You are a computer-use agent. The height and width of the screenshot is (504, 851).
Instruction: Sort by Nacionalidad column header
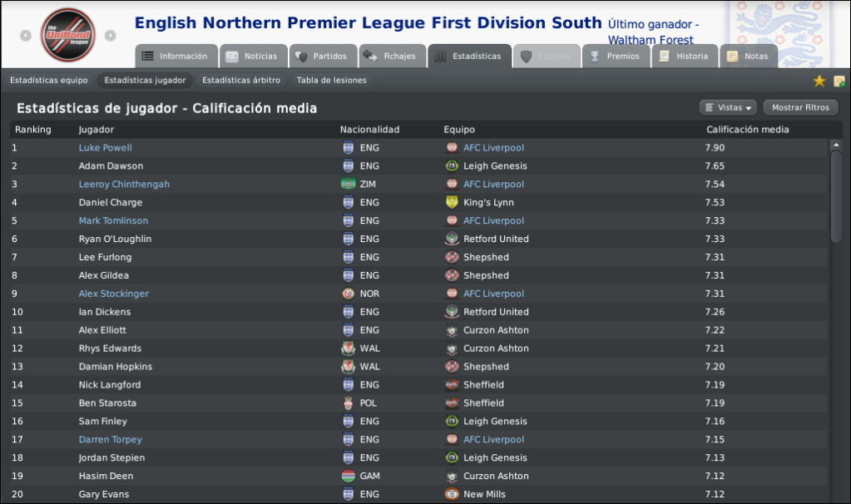369,130
